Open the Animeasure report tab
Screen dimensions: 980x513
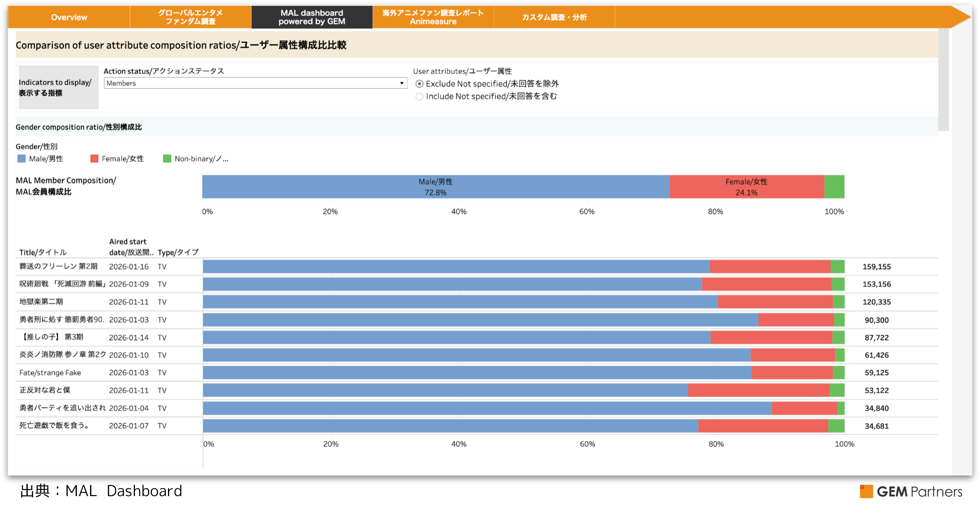(433, 17)
